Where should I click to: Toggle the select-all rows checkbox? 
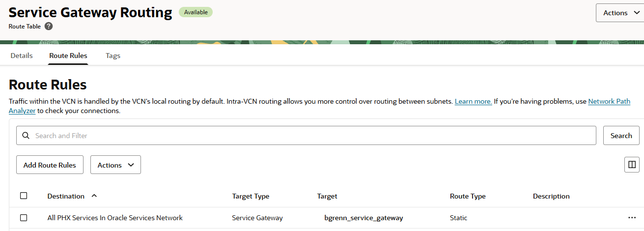(24, 196)
